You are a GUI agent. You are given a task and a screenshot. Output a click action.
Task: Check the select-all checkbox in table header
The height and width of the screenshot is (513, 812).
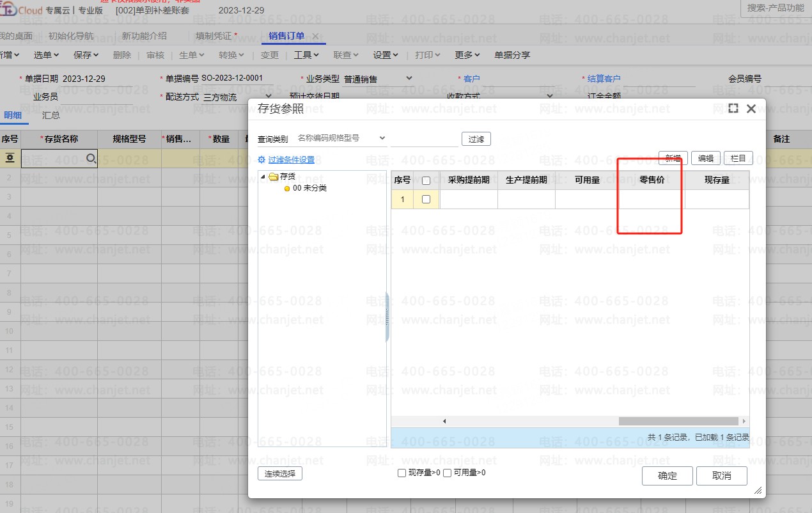coord(426,180)
